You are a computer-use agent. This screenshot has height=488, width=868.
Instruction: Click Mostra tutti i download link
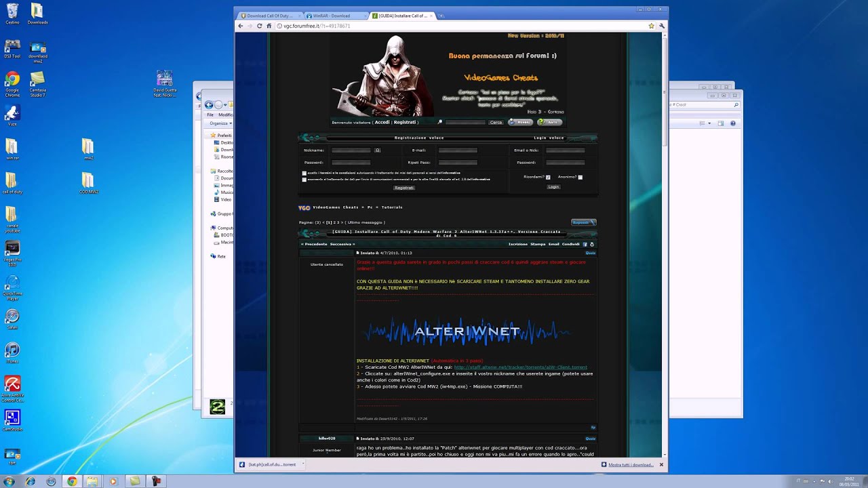tap(631, 464)
